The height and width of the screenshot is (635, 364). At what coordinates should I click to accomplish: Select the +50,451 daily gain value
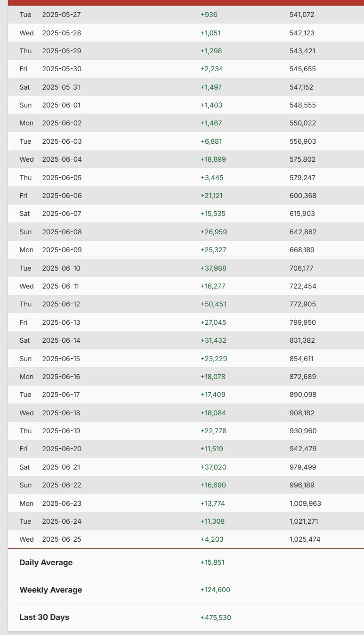tap(213, 304)
